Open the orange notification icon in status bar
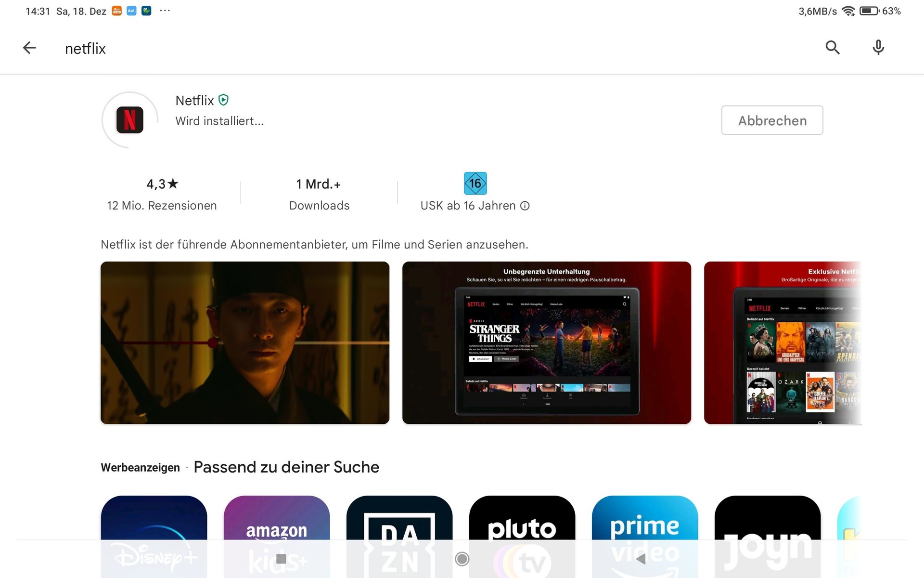Viewport: 924px width, 578px height. (x=116, y=11)
